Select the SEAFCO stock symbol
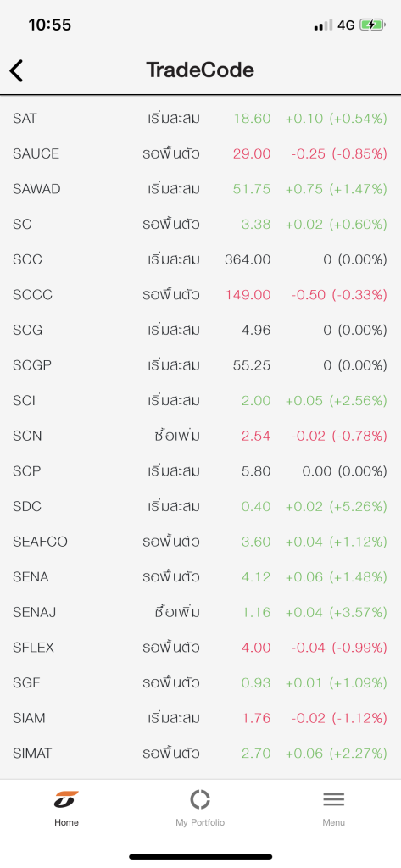The image size is (401, 868). (40, 542)
